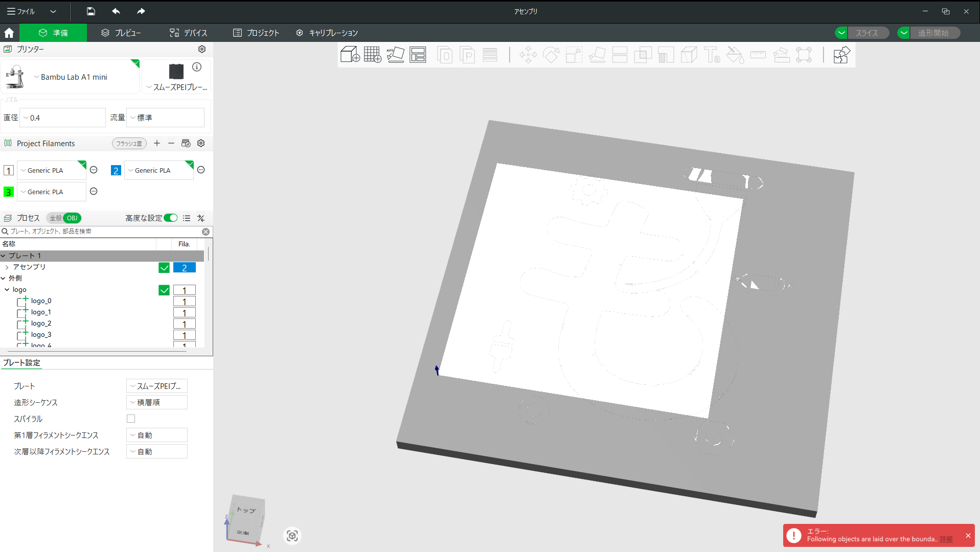Add a new filament with plus icon

click(x=157, y=143)
